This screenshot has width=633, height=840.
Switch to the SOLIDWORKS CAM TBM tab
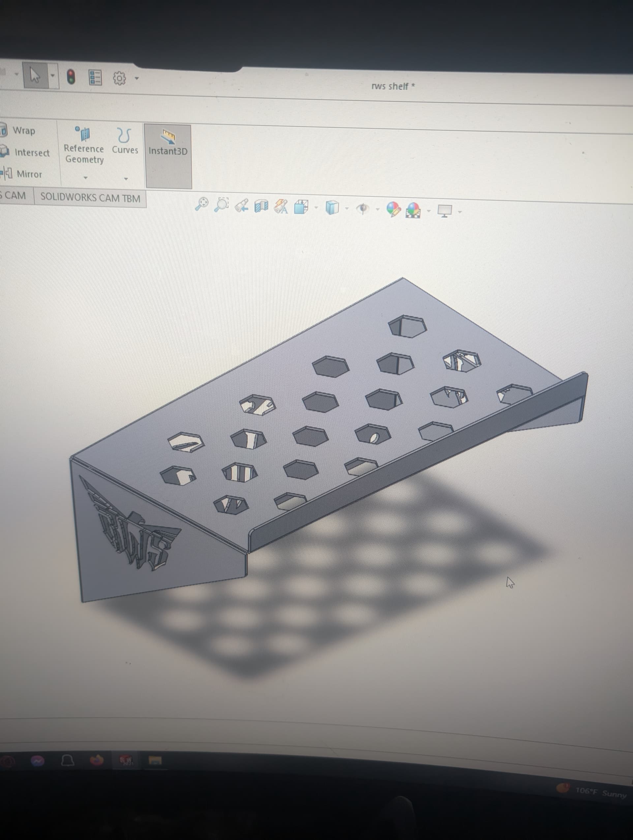tap(90, 198)
